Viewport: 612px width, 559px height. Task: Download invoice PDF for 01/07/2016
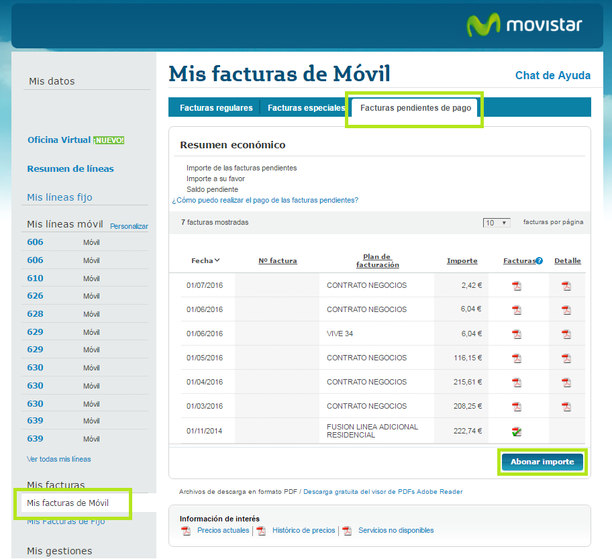pyautogui.click(x=517, y=286)
